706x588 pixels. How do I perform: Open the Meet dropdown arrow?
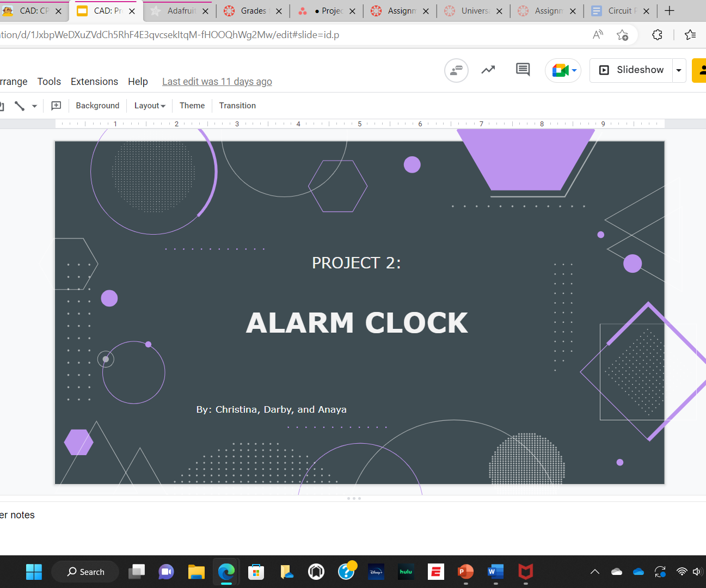574,70
